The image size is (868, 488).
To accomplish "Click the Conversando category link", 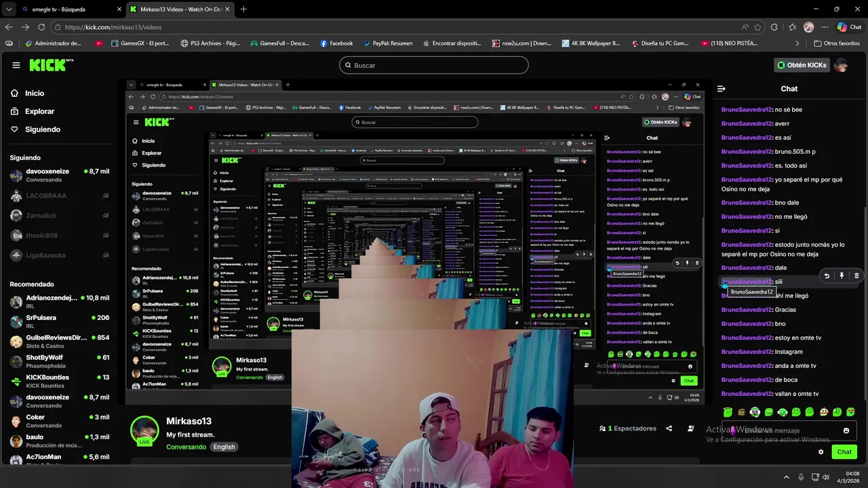I will (x=186, y=447).
